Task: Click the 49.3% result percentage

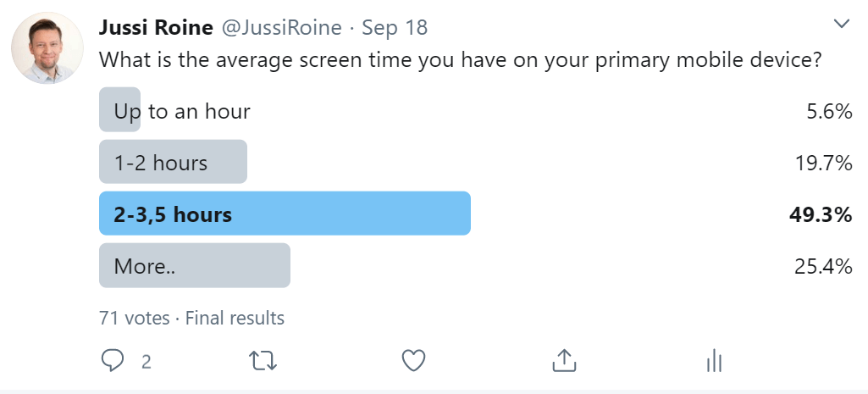Action: (x=821, y=215)
